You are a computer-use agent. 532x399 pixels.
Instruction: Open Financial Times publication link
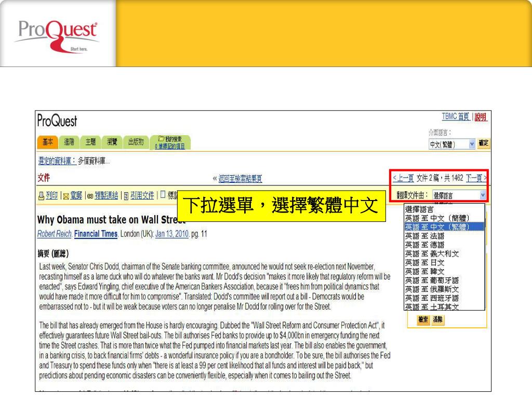(x=96, y=234)
